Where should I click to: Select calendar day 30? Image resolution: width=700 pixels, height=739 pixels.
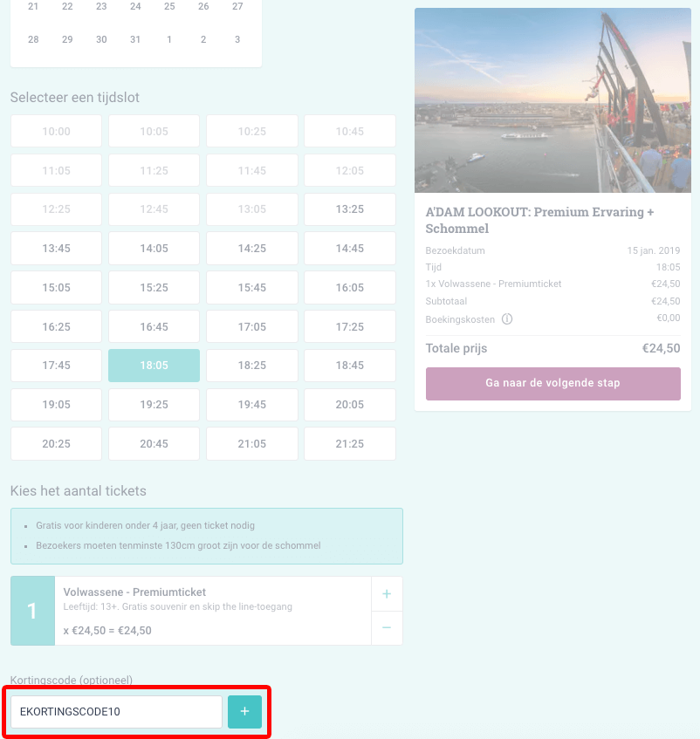[x=101, y=39]
